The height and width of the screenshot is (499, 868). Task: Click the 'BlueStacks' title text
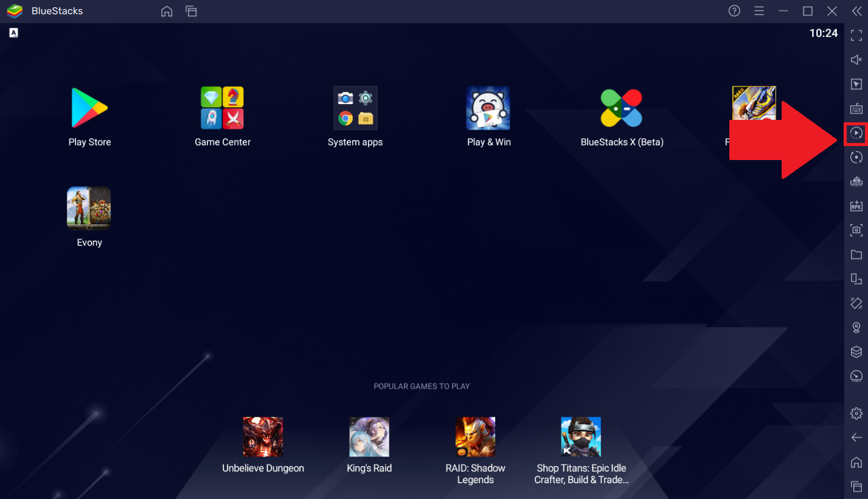click(57, 11)
